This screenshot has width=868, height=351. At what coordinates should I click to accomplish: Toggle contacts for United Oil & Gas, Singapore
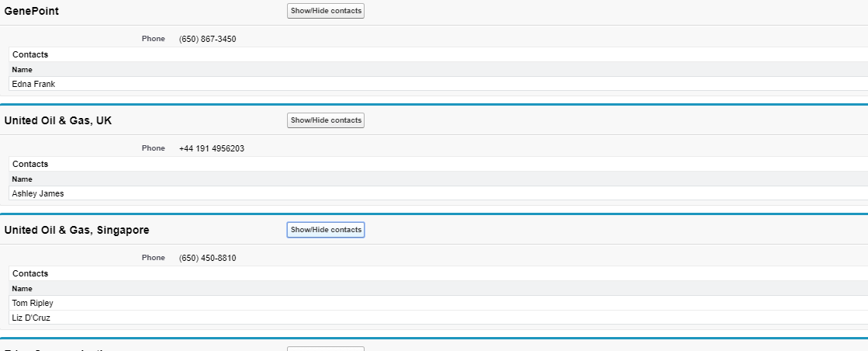click(326, 230)
